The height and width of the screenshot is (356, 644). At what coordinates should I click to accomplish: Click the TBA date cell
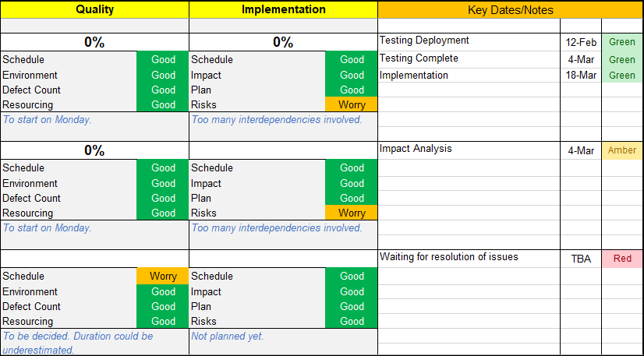coord(581,259)
